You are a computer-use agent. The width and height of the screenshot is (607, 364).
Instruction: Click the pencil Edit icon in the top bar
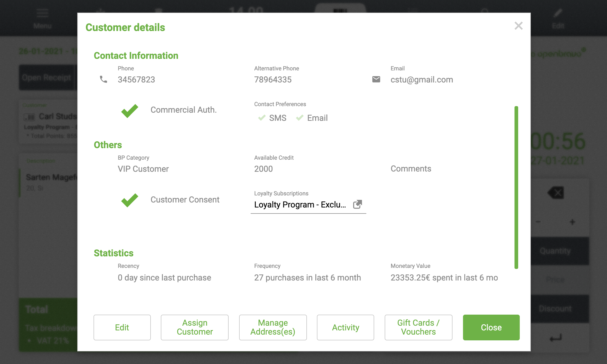pyautogui.click(x=558, y=13)
